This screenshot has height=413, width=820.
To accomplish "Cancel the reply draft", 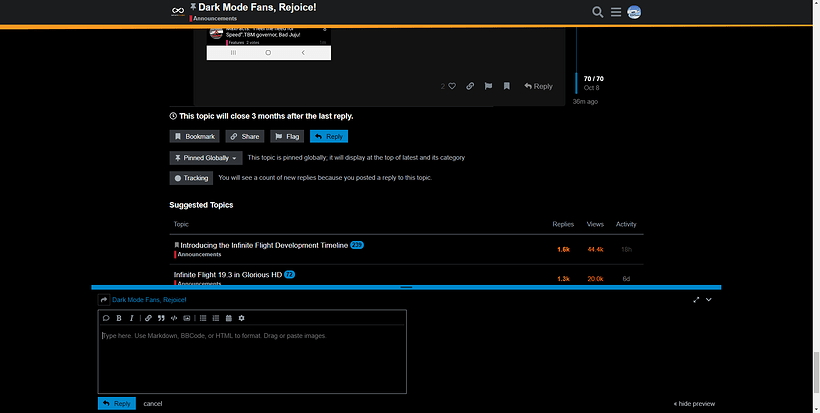I will point(153,404).
